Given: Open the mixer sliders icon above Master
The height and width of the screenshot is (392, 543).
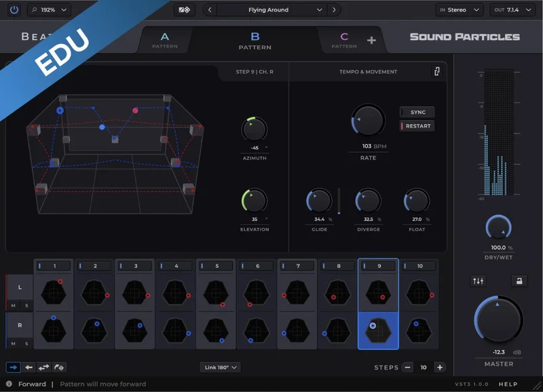Looking at the screenshot, I should click(x=479, y=281).
